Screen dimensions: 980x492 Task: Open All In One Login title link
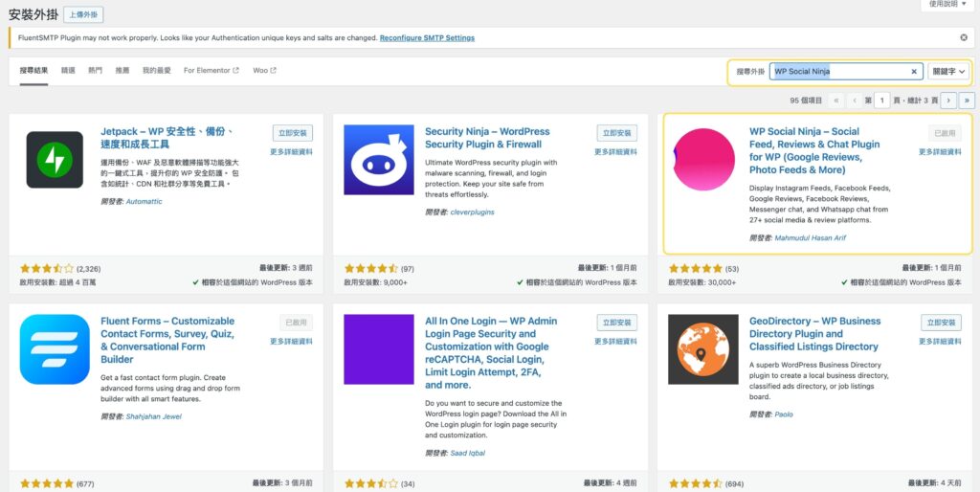click(491, 352)
